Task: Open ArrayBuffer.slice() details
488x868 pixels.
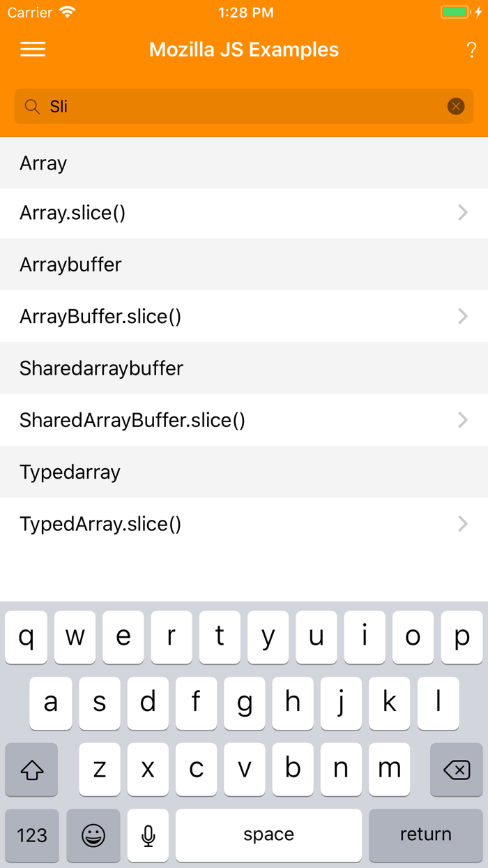Action: click(244, 316)
